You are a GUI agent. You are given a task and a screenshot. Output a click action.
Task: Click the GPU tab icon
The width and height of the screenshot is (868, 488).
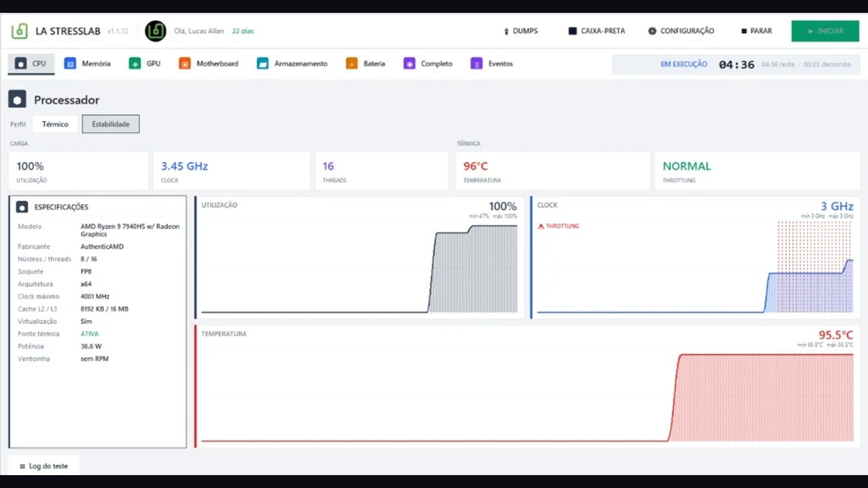click(x=134, y=64)
